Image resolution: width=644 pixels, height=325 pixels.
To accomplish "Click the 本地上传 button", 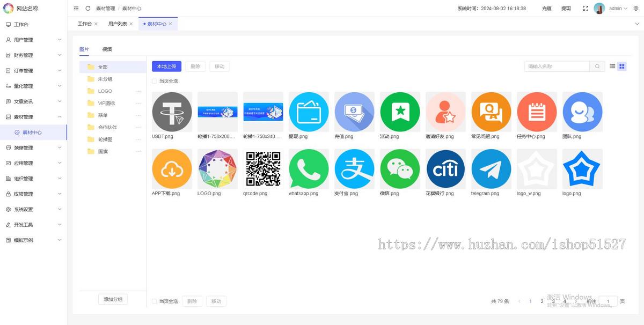I will coord(166,67).
